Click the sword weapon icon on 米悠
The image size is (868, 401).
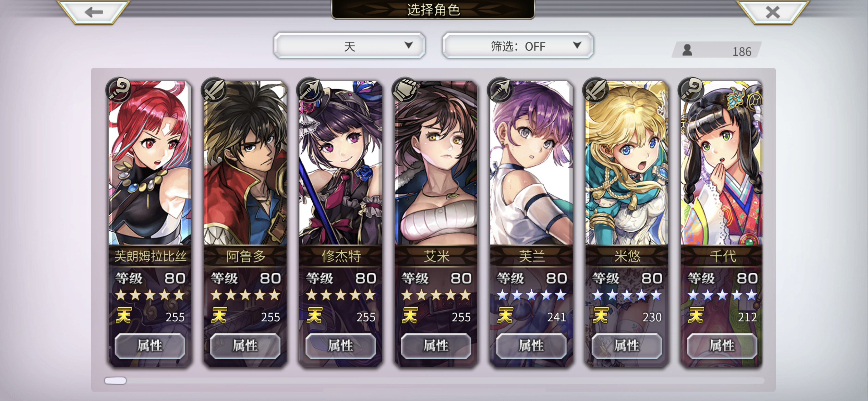pos(595,90)
